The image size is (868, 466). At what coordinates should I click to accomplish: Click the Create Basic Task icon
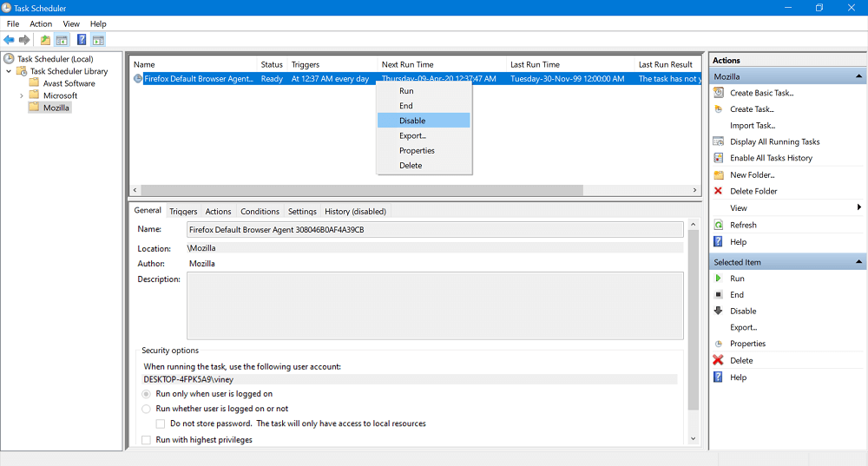(x=719, y=93)
